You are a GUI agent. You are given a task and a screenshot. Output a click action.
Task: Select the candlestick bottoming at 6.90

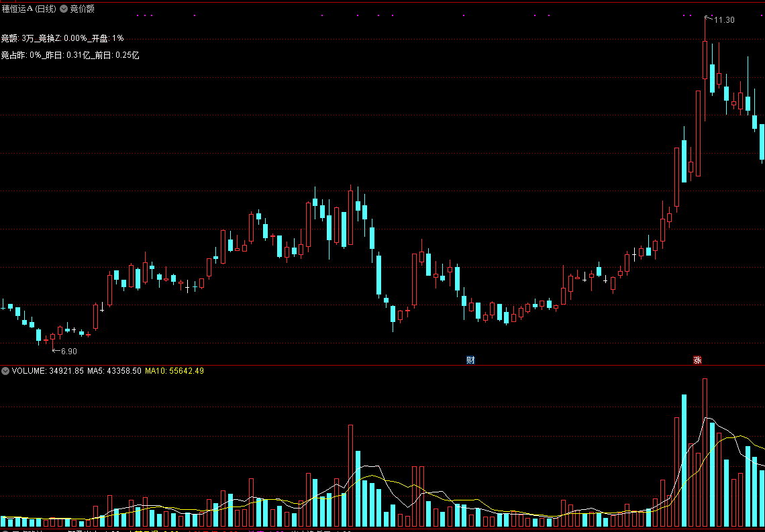click(53, 337)
